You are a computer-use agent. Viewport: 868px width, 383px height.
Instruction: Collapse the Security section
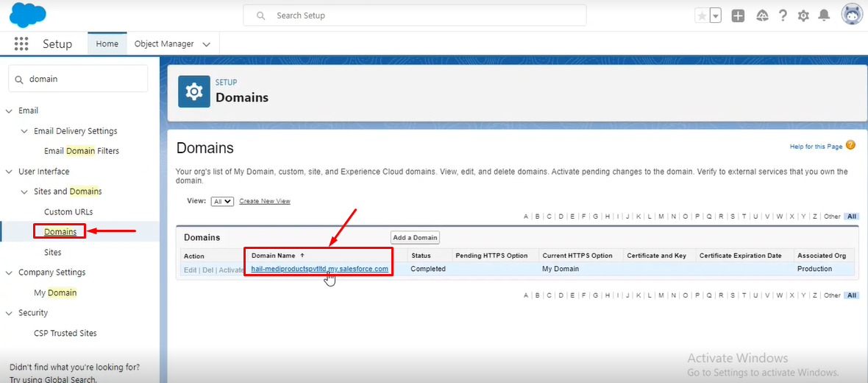8,313
